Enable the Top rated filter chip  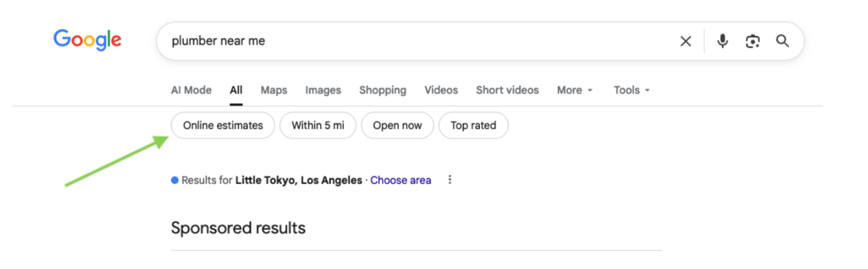pyautogui.click(x=473, y=125)
